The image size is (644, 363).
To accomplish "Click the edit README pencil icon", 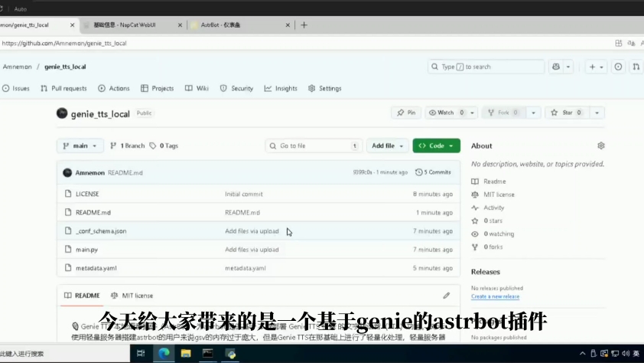I will point(447,296).
